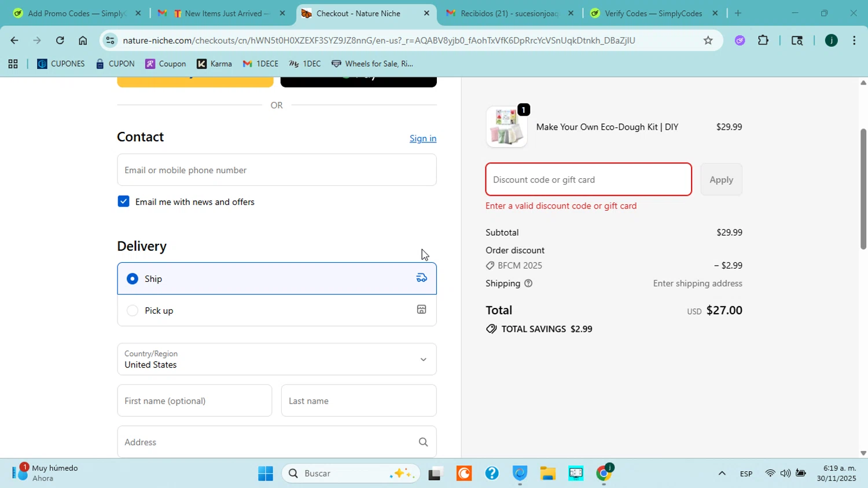Open Wheels for Sale bookmark

[372, 64]
